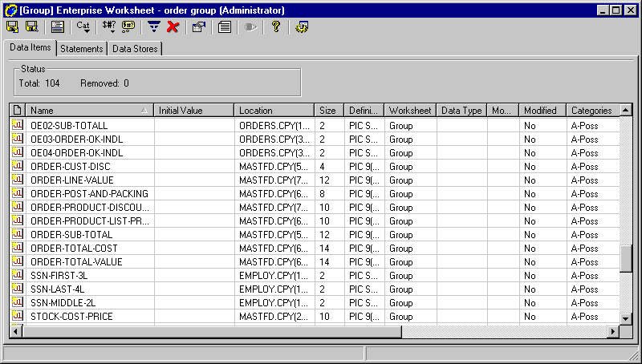Click the Modified cell for SSN-FIRST-3L
The height and width of the screenshot is (364, 642).
pyautogui.click(x=543, y=276)
